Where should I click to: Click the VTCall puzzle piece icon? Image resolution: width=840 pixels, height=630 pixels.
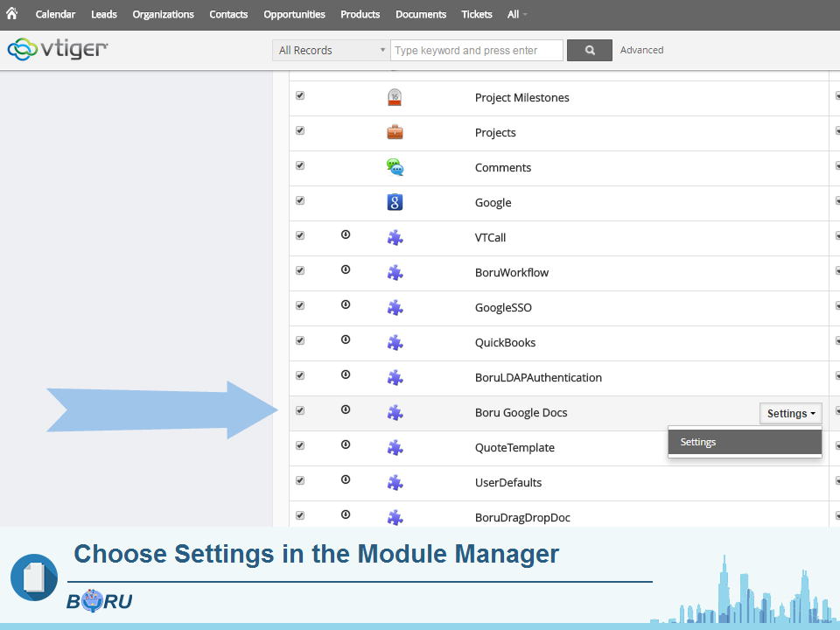click(x=395, y=237)
